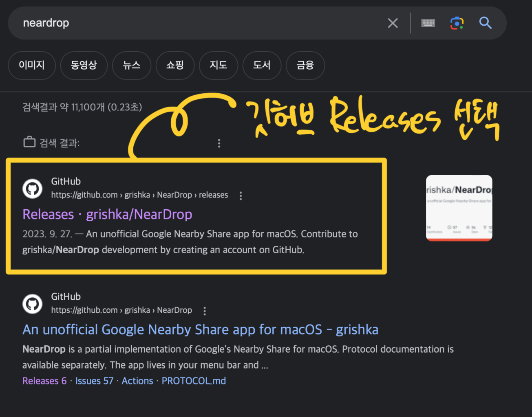Click GitHub logo of the releases result

32,189
